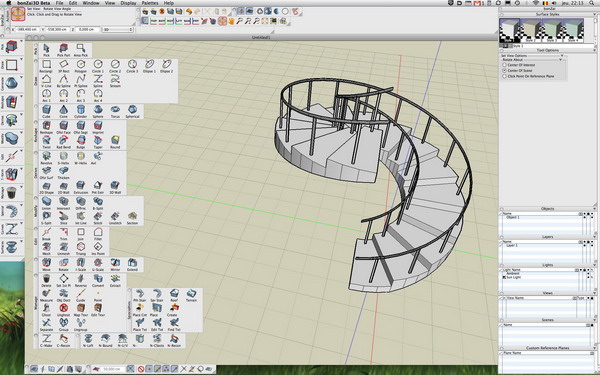This screenshot has width=600, height=375.
Task: Choose the Spiral Stair tool
Action: (x=157, y=295)
